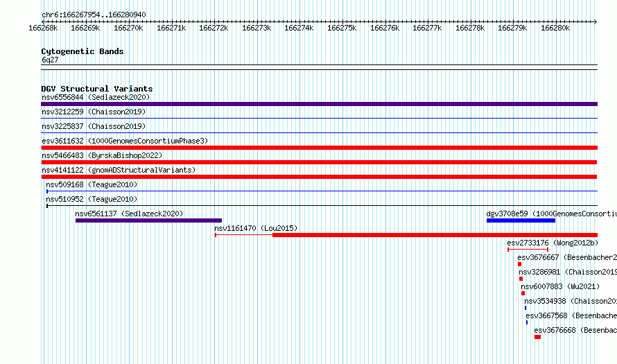Open nsv3286981 Chaisson variant label

coord(568,272)
